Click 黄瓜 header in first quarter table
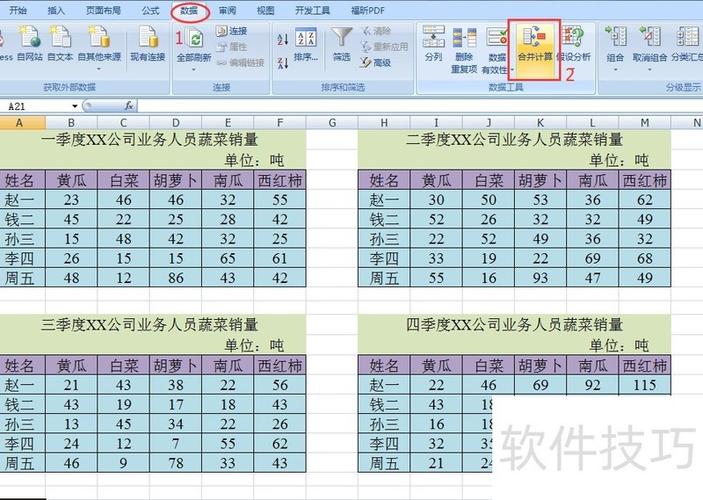 71,180
